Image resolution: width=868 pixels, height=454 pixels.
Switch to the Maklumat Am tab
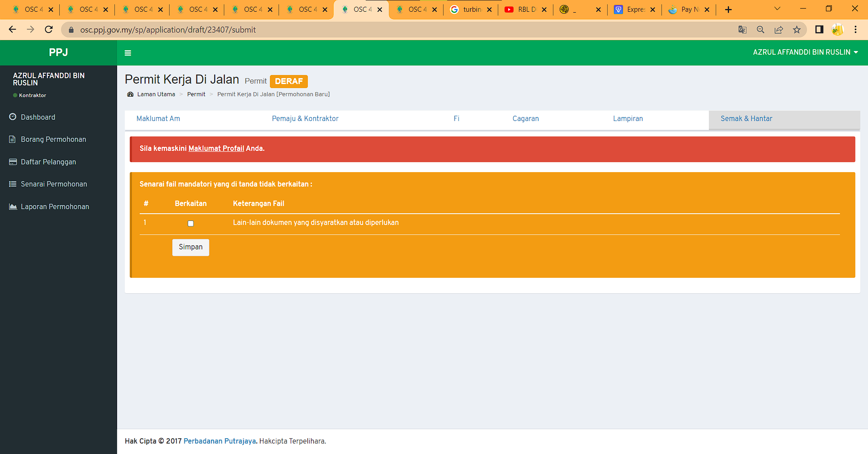point(158,118)
